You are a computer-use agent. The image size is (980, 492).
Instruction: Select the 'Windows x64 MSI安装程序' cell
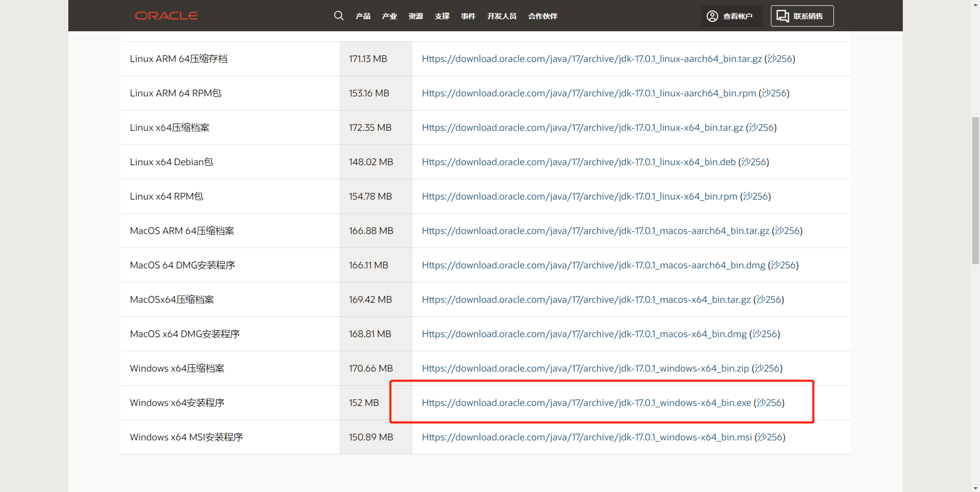click(x=230, y=437)
